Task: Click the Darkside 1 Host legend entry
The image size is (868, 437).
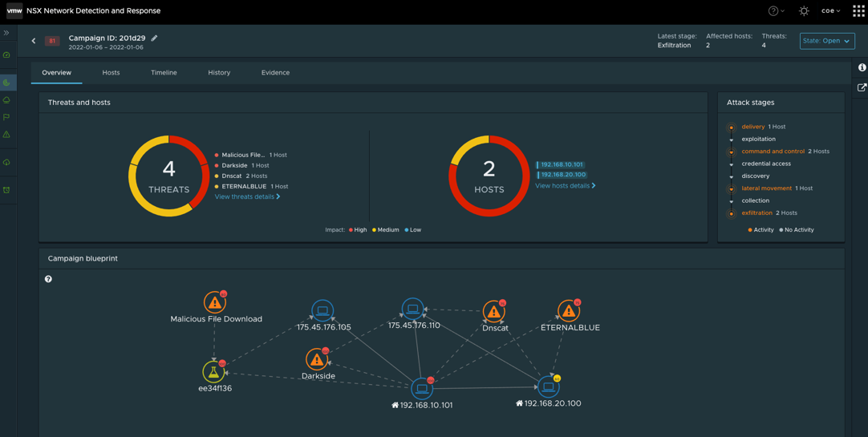Action: 242,165
